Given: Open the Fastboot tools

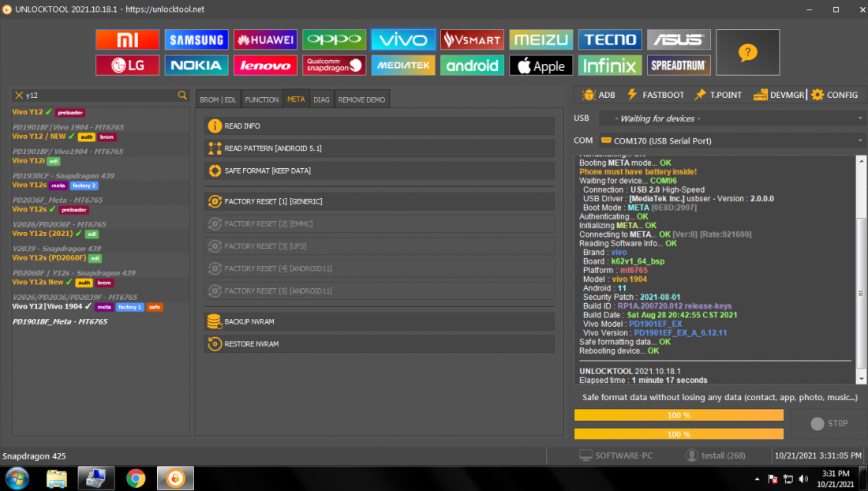Looking at the screenshot, I should 656,95.
